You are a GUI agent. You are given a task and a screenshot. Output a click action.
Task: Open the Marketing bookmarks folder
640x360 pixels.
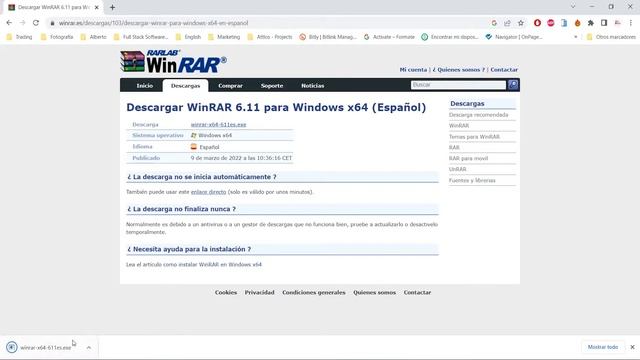pos(224,37)
